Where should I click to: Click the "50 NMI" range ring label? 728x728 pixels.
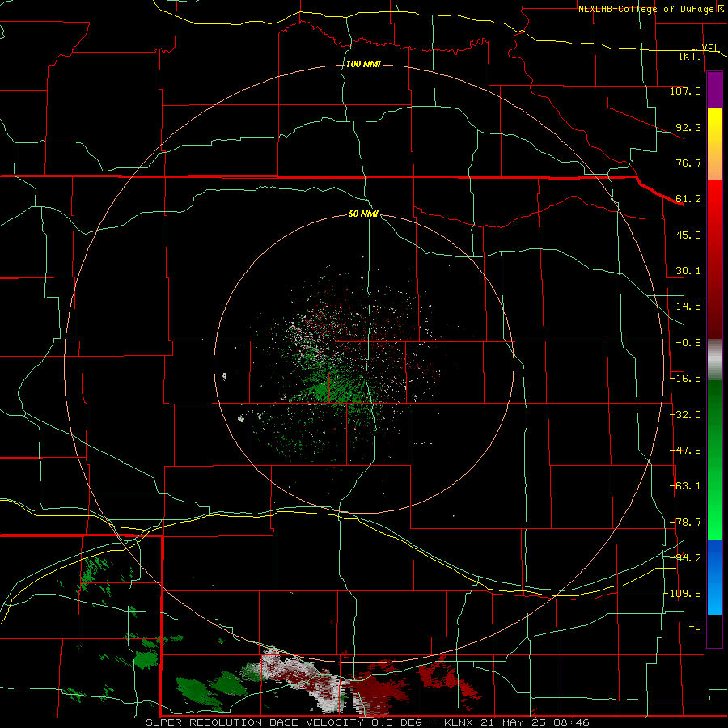pyautogui.click(x=363, y=214)
